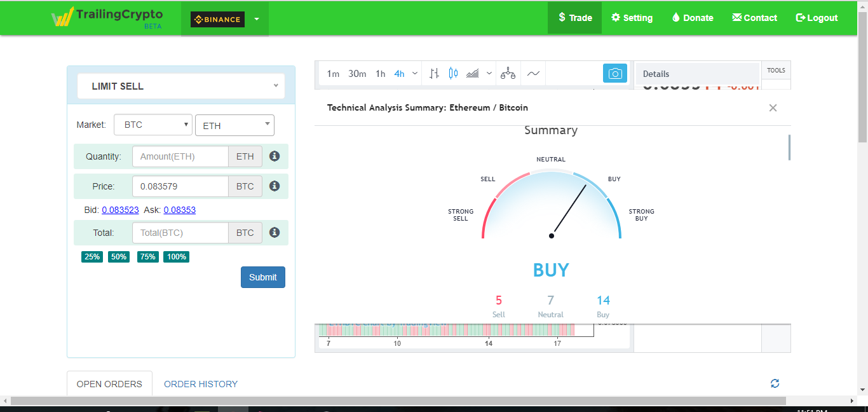The width and height of the screenshot is (868, 412).
Task: Expand the LIMIT SELL order type dropdown
Action: tap(181, 86)
